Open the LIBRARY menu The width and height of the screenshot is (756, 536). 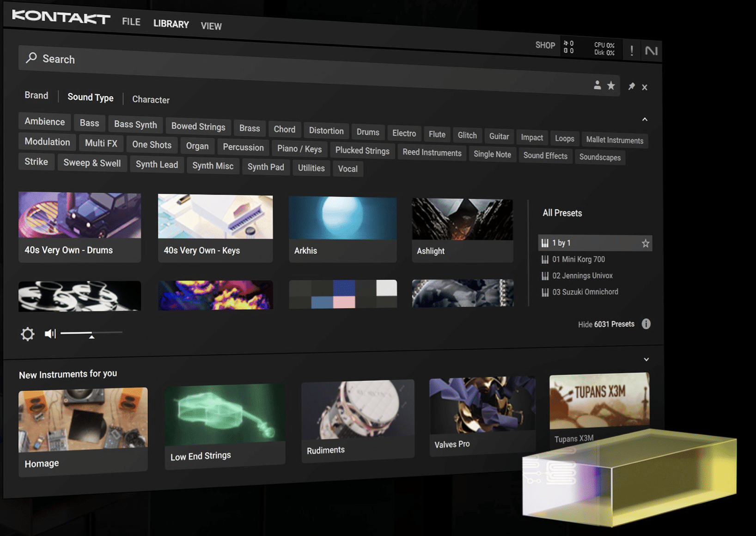click(171, 24)
